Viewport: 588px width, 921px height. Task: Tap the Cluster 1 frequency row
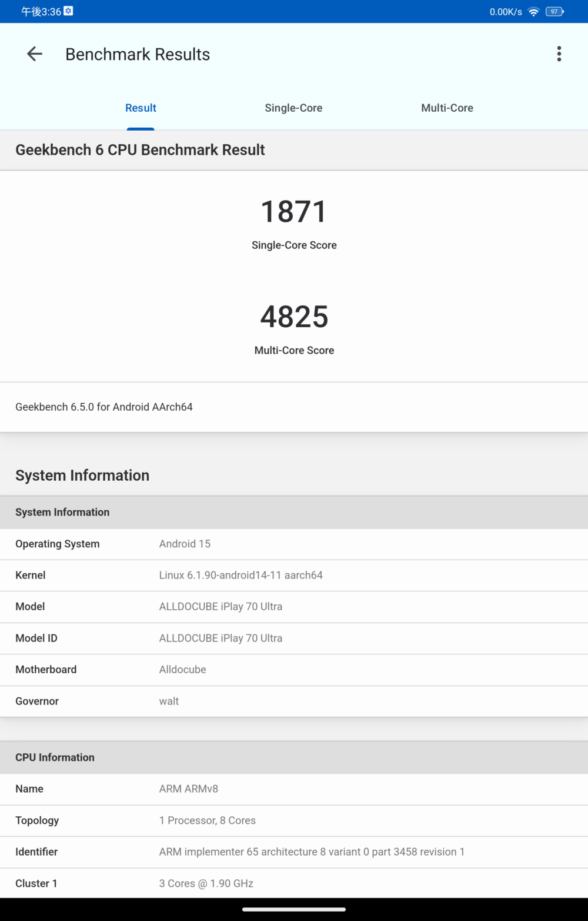pyautogui.click(x=294, y=883)
